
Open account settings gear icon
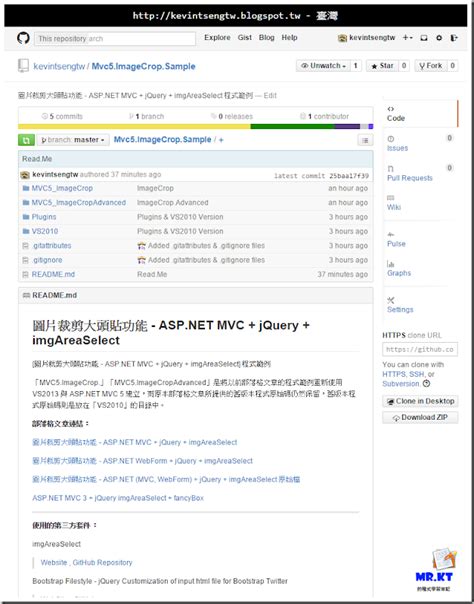439,38
